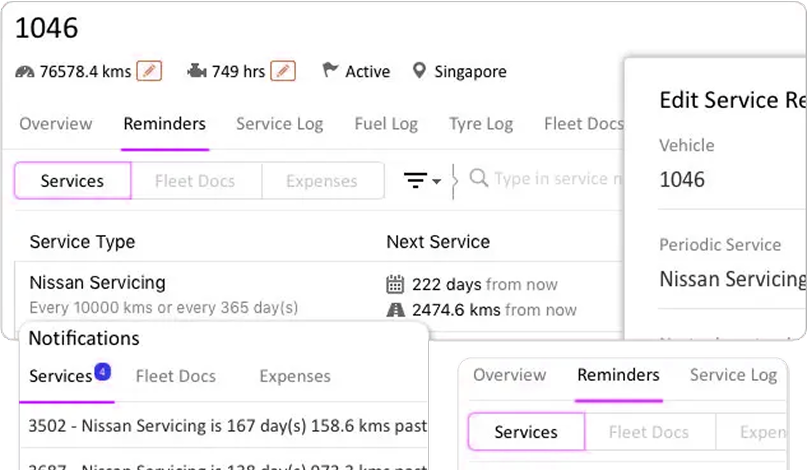Viewport: 807px width, 470px height.
Task: Switch to Fleet Docs reminders toggle
Action: coord(195,181)
